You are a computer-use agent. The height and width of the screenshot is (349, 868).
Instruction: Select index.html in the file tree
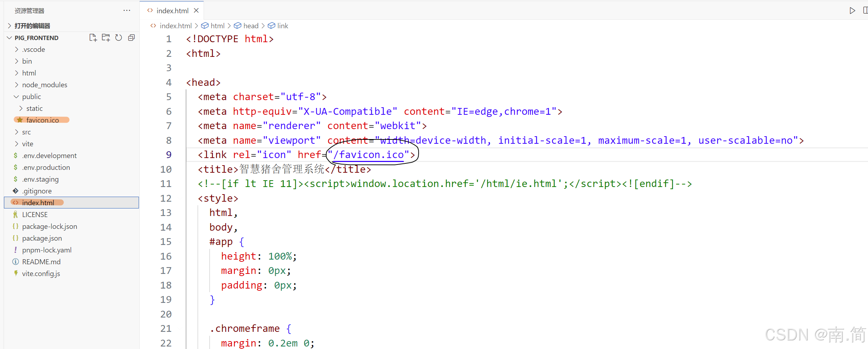(x=71, y=203)
